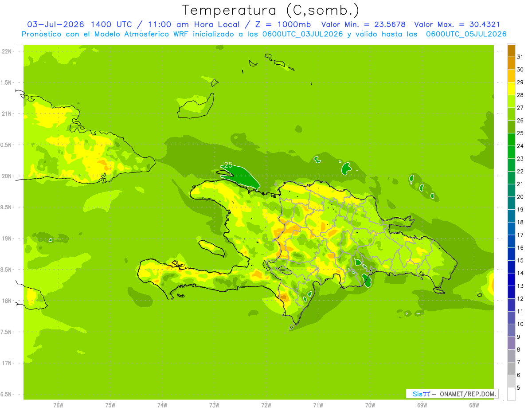Click the legend value "26"

520,120
